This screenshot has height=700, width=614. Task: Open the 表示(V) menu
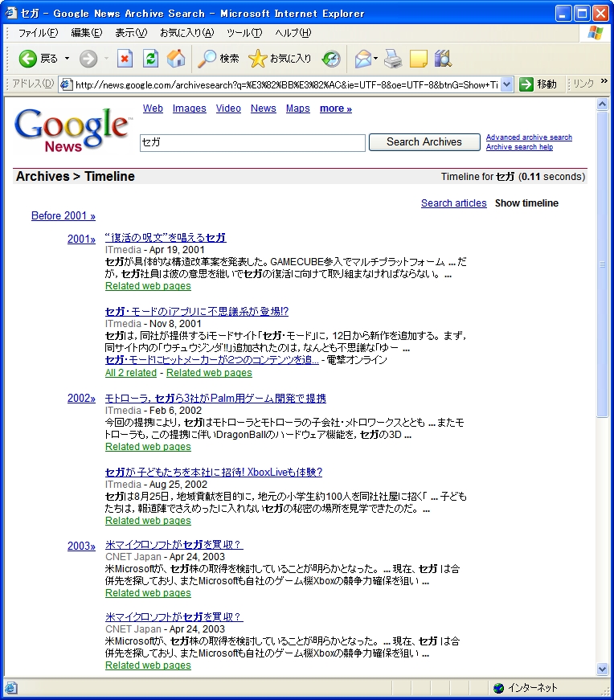[131, 33]
